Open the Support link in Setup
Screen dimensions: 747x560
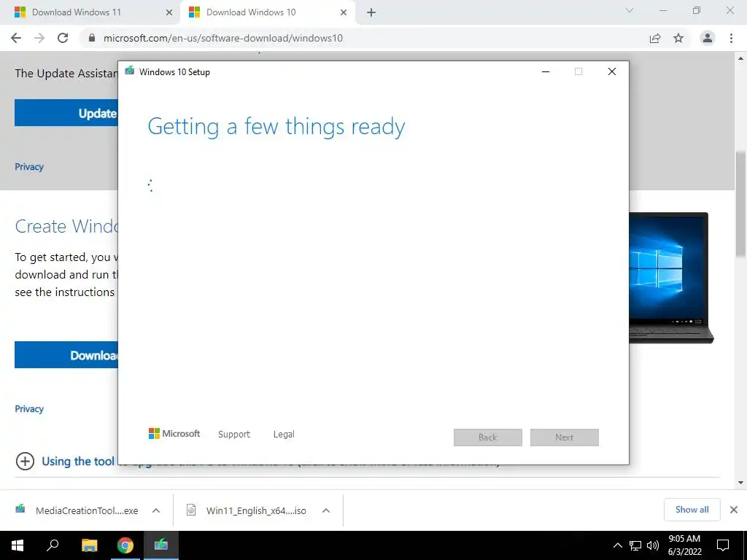234,435
